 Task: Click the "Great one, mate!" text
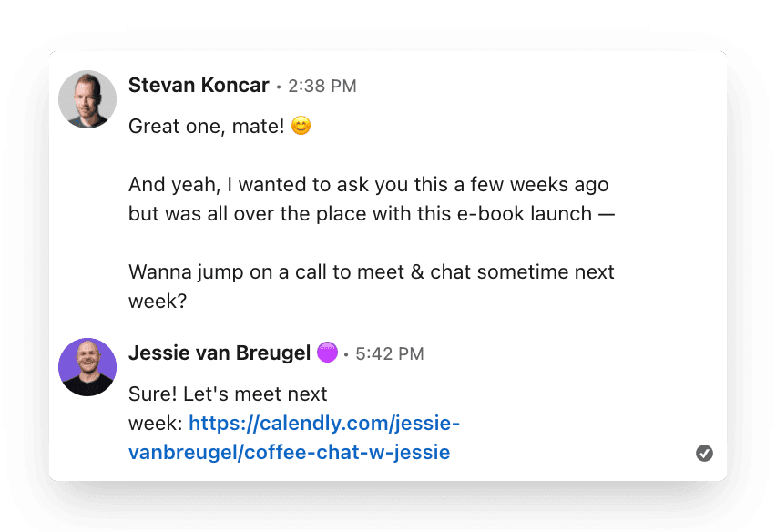pos(206,127)
